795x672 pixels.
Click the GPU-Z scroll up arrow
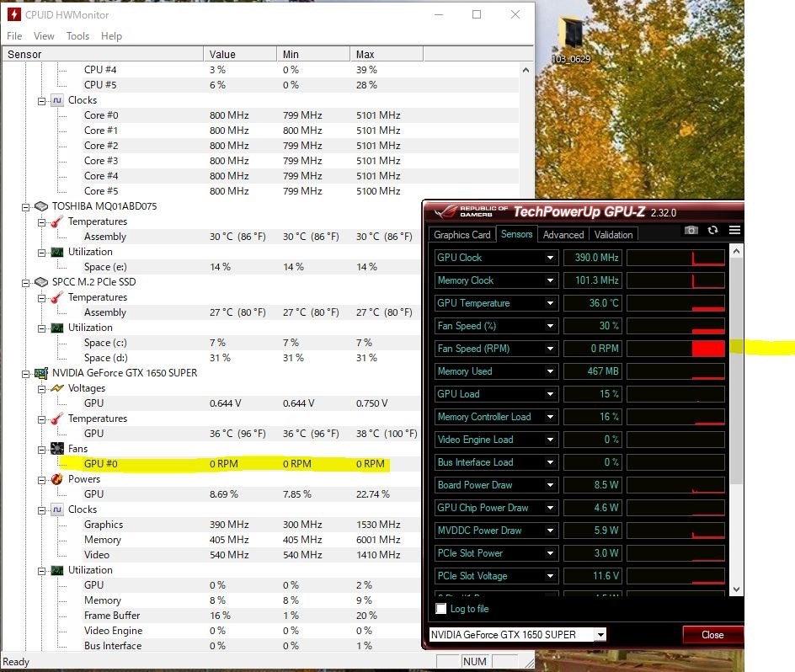point(736,252)
